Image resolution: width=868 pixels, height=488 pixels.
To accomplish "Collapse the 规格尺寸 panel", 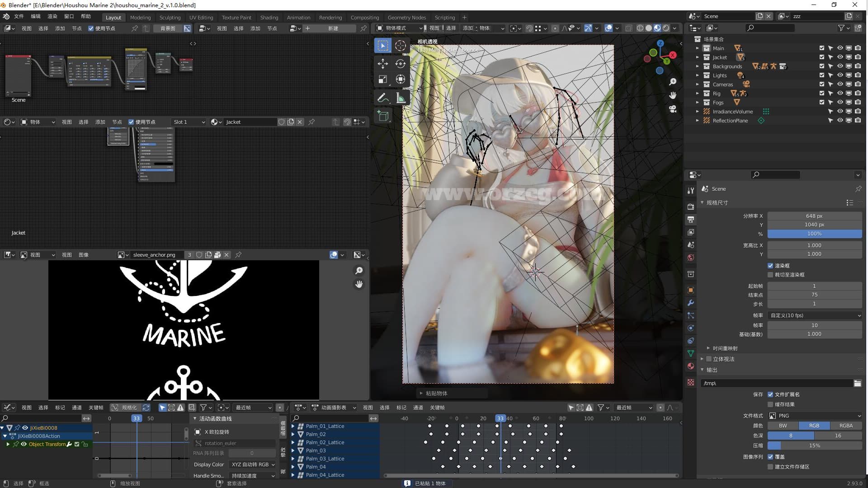I will [x=702, y=203].
